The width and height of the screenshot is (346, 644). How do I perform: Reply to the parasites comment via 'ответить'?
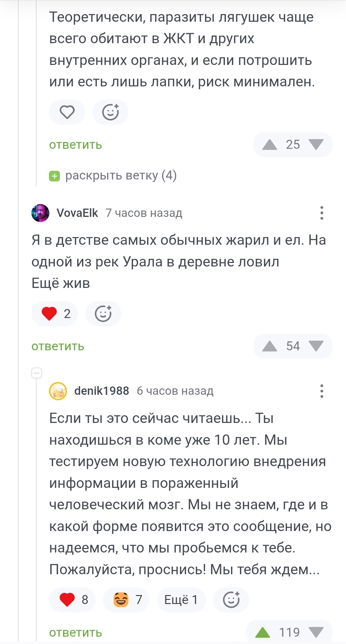coord(76,145)
